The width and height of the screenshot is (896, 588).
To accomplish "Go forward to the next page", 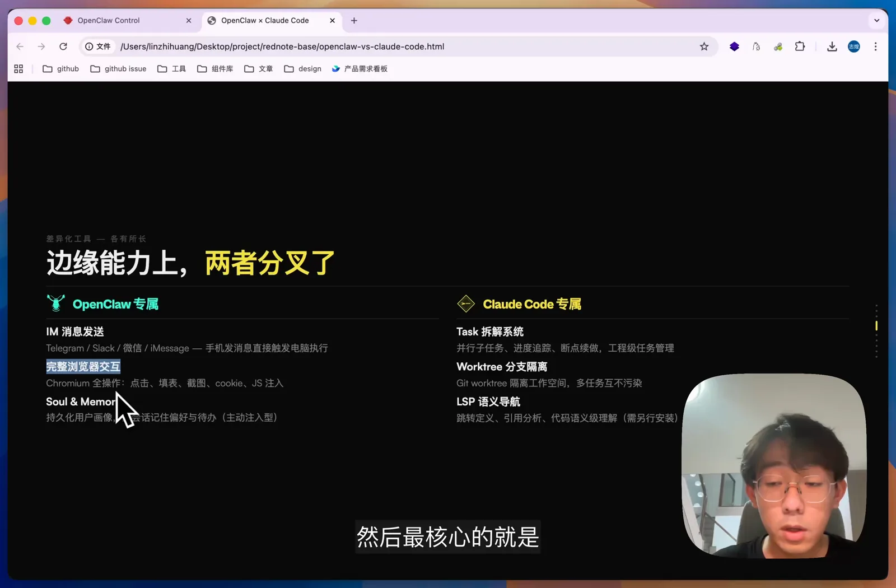I will coord(41,46).
